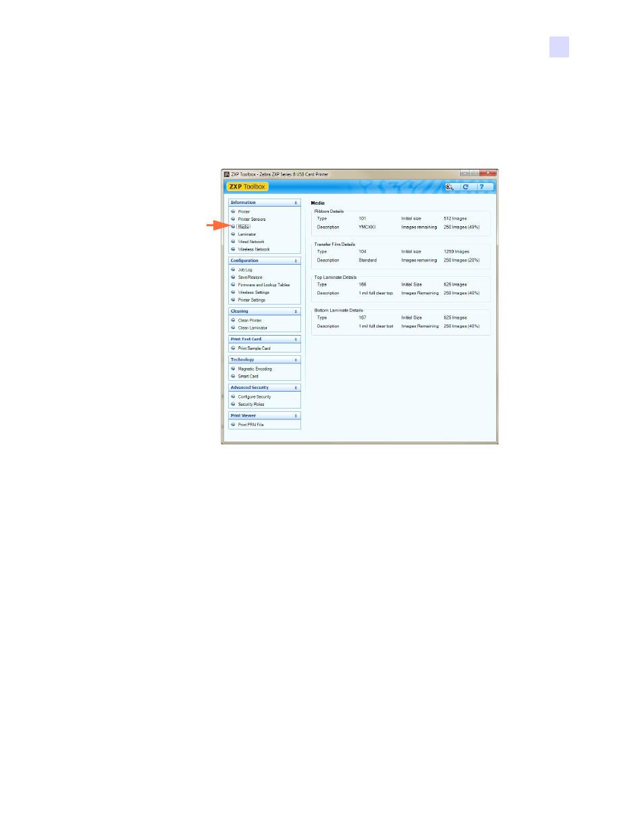This screenshot has width=644, height=834.
Task: Collapse the Configuration section
Action: (296, 261)
